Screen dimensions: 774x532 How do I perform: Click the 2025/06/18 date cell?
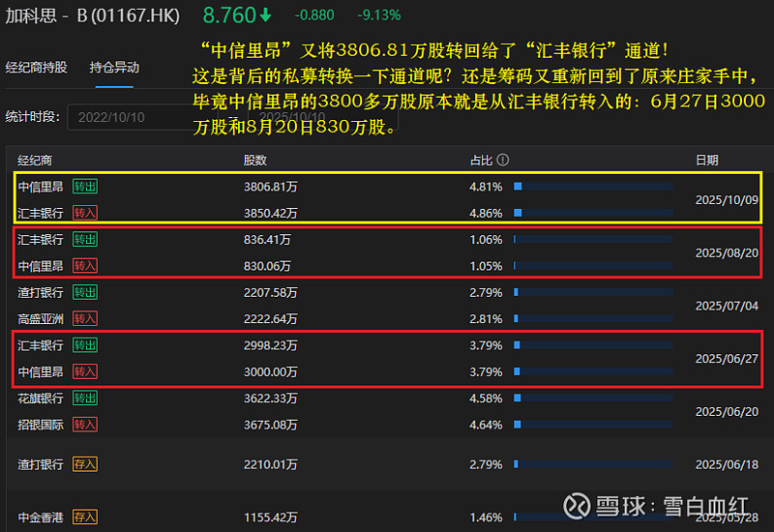click(x=727, y=464)
